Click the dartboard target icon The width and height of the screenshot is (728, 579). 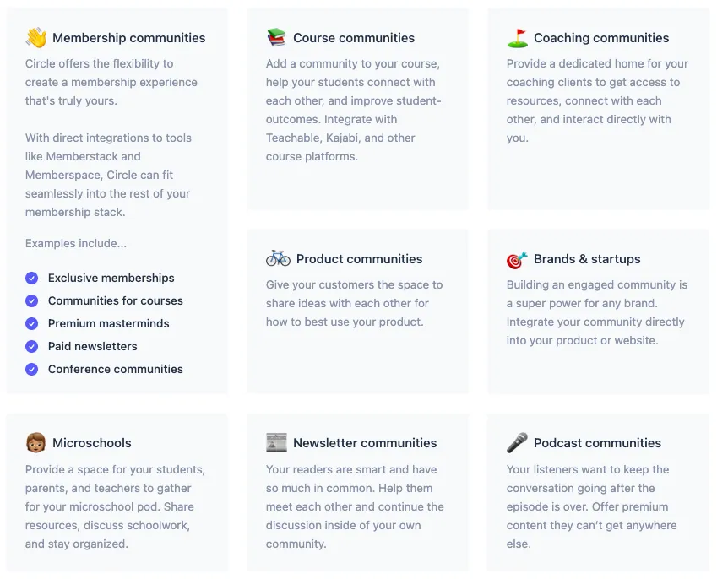517,259
